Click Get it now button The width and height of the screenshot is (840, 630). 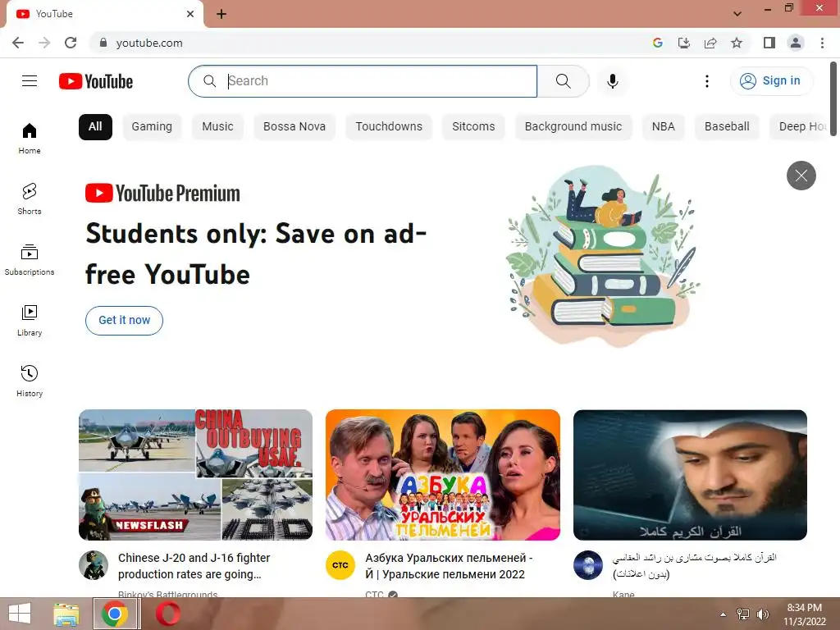(x=125, y=321)
